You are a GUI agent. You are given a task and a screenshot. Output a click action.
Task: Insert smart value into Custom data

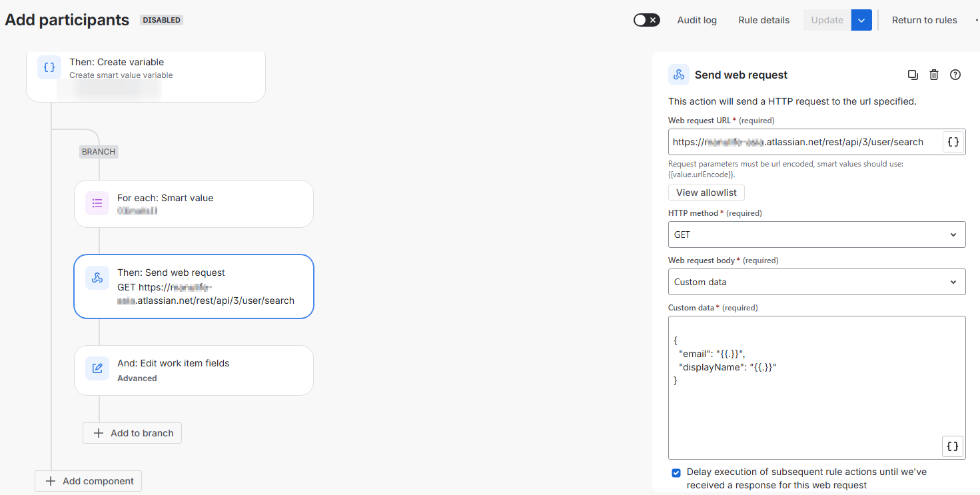click(x=953, y=446)
